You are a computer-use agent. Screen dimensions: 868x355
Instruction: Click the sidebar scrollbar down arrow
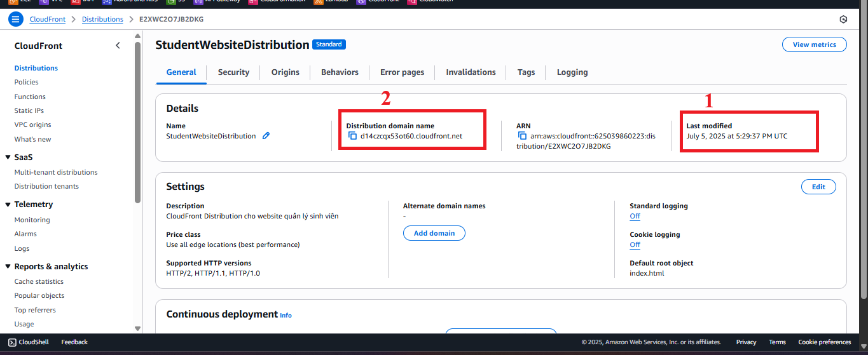tap(137, 328)
